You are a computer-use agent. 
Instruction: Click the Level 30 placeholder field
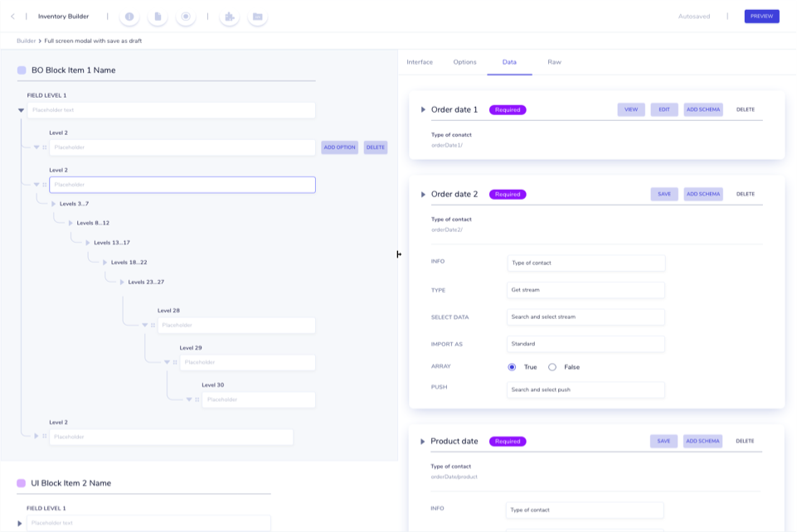[259, 400]
